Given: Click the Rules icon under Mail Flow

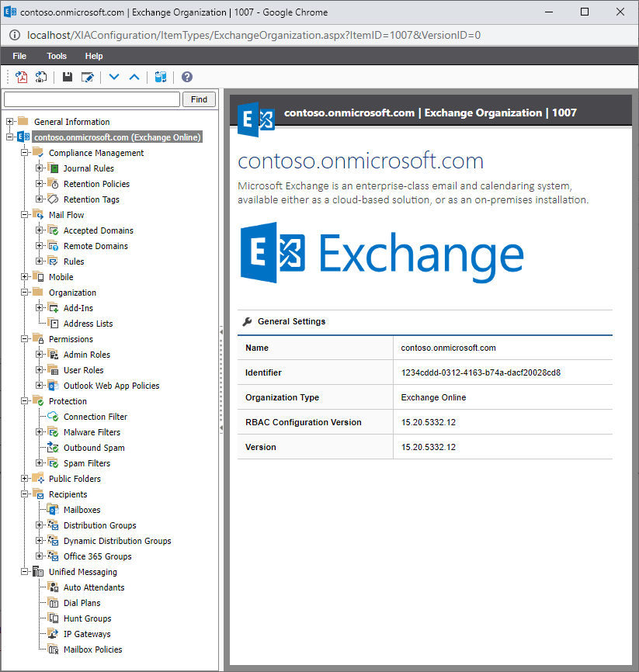Looking at the screenshot, I should (53, 261).
